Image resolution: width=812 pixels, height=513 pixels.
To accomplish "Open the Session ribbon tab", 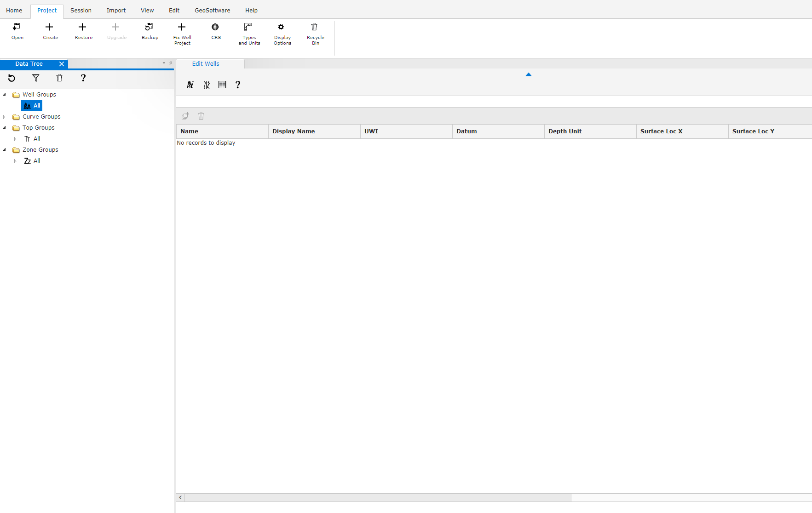I will point(81,10).
